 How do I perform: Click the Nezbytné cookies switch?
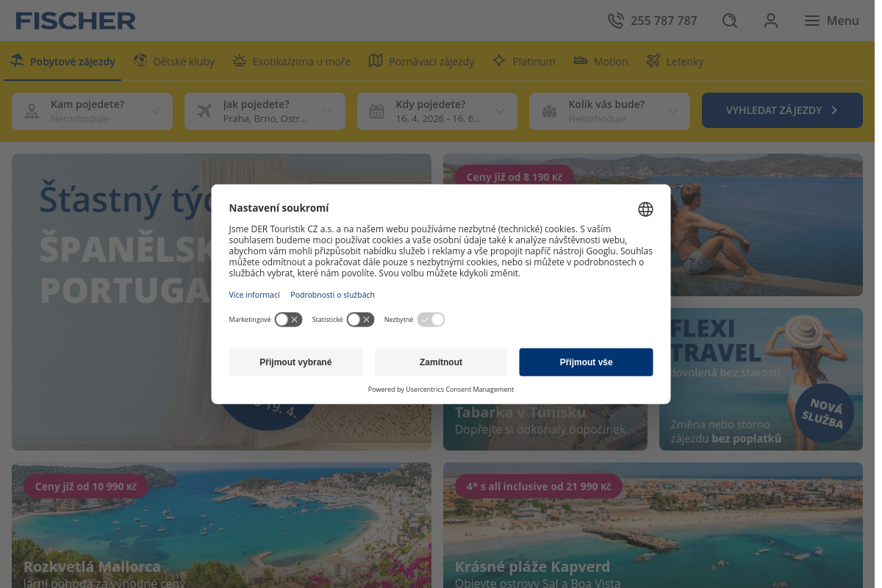pos(431,320)
